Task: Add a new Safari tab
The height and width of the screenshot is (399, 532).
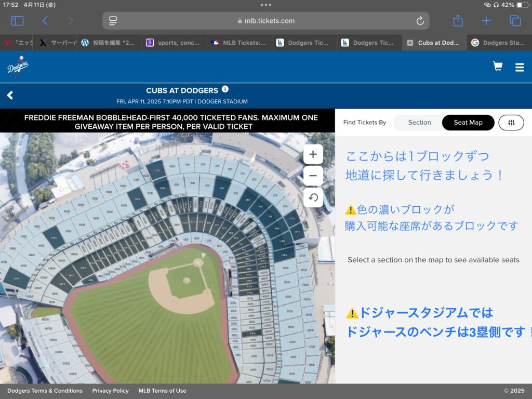Action: [486, 21]
